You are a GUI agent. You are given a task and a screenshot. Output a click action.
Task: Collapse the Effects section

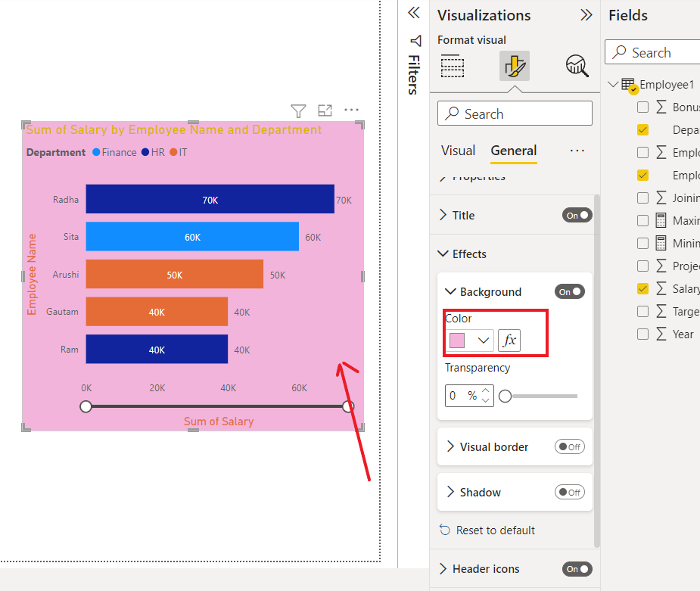[443, 254]
